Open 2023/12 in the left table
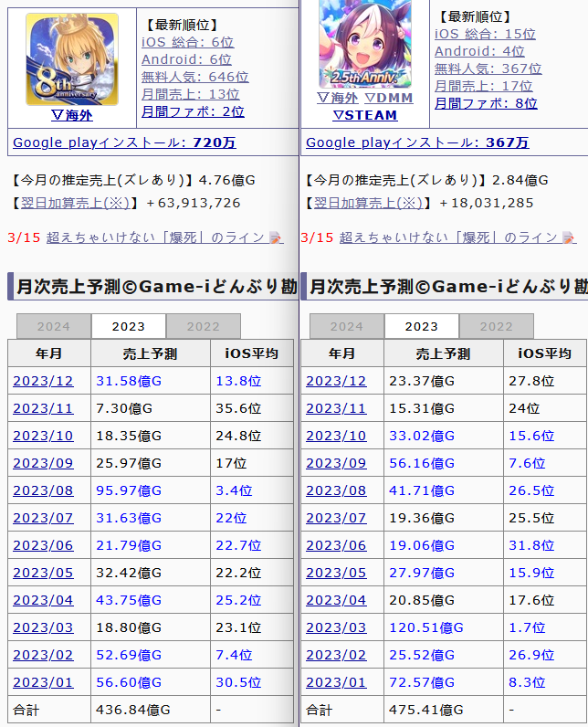This screenshot has height=727, width=588. pyautogui.click(x=43, y=381)
